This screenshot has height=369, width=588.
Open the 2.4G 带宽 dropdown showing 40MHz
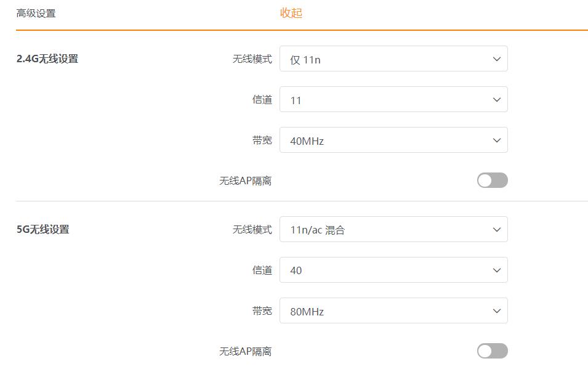tap(393, 140)
